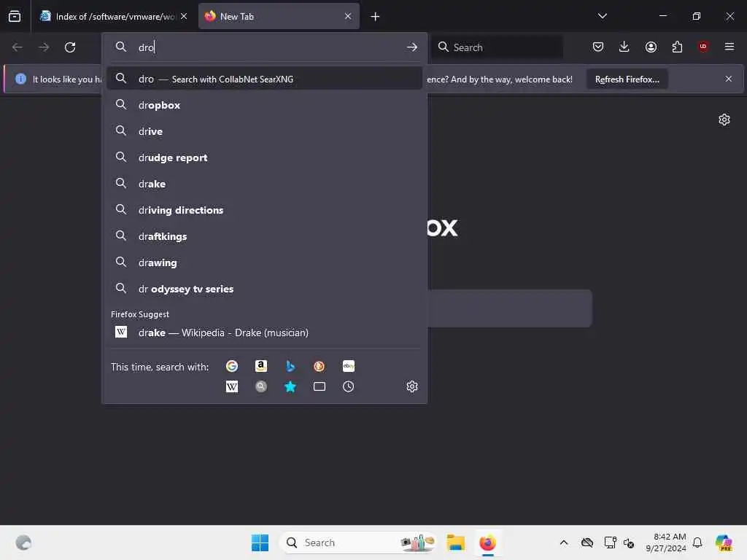Open Firefox View icon in tab strip
This screenshot has height=560, width=747.
pos(15,16)
